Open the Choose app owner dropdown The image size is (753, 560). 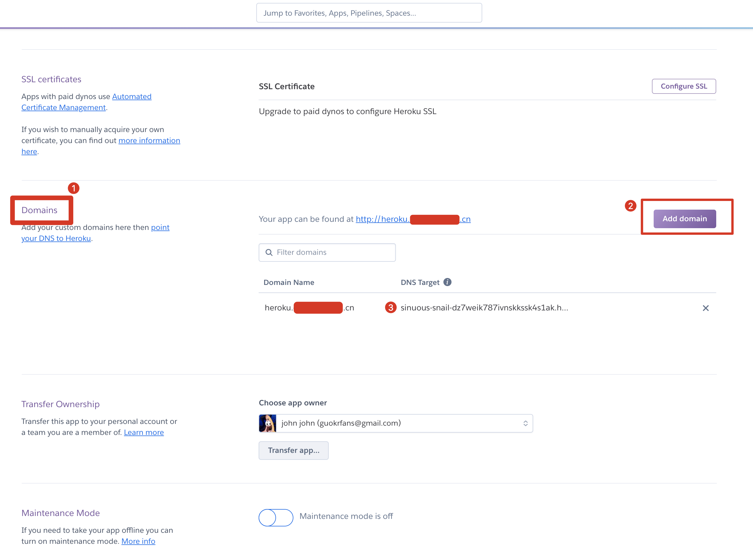click(395, 423)
